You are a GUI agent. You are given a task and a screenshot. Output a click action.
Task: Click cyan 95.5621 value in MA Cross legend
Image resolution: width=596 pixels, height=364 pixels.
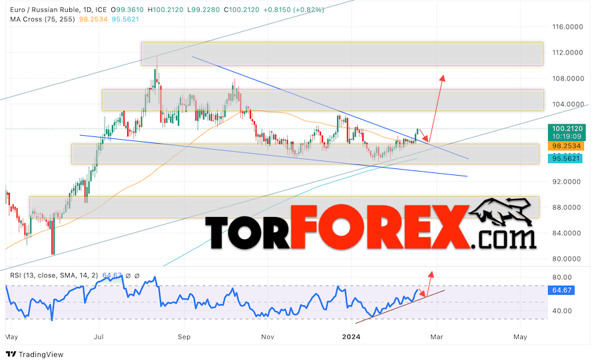[x=125, y=19]
